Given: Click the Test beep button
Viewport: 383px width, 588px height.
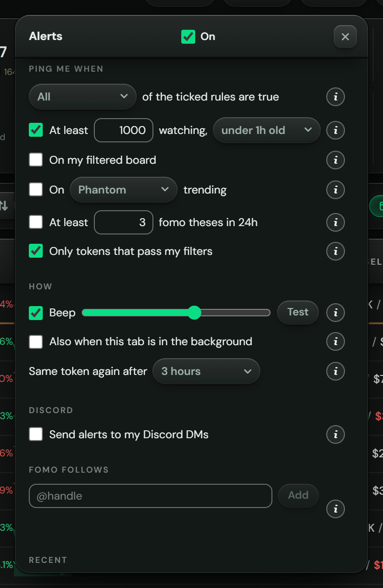Looking at the screenshot, I should pyautogui.click(x=298, y=313).
